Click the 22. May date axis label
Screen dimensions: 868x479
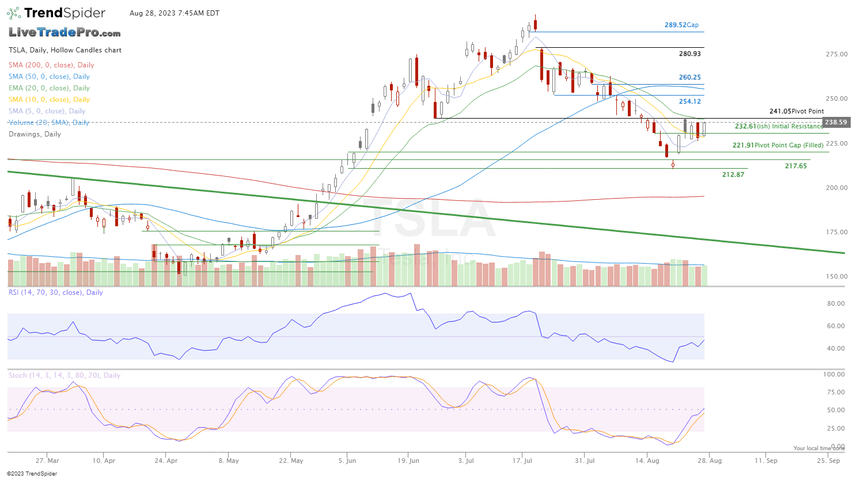pos(291,461)
